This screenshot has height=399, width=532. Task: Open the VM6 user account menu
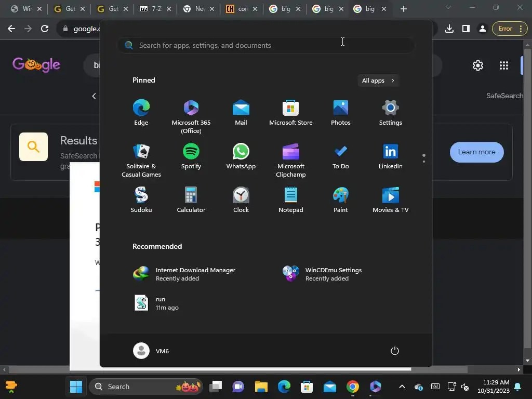click(151, 351)
